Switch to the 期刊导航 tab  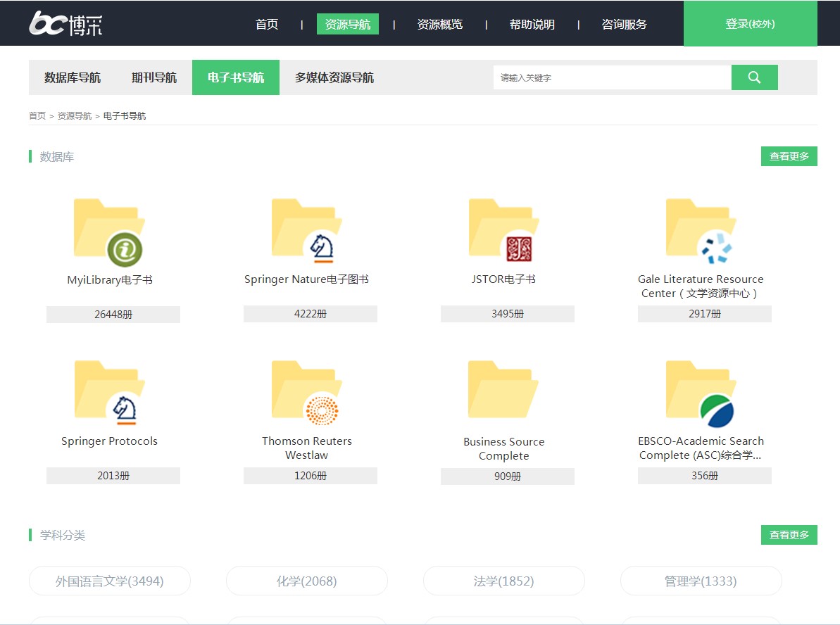coord(154,77)
